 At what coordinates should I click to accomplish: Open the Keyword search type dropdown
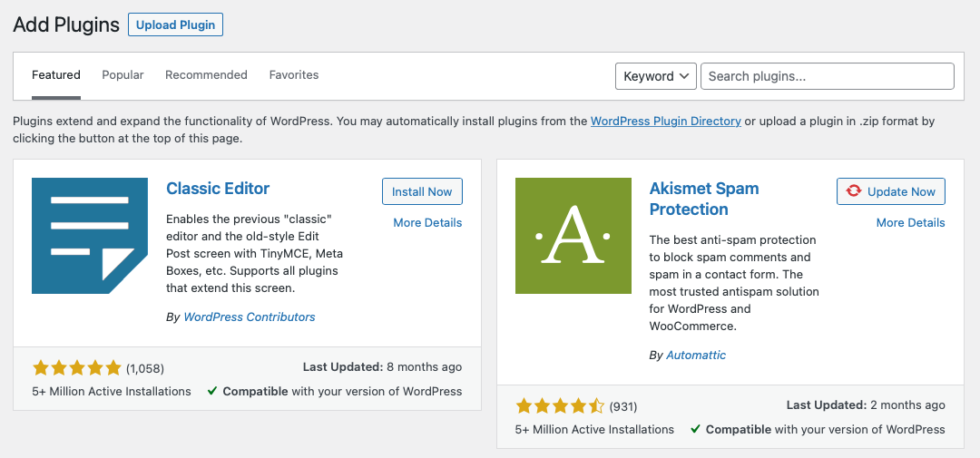click(655, 76)
